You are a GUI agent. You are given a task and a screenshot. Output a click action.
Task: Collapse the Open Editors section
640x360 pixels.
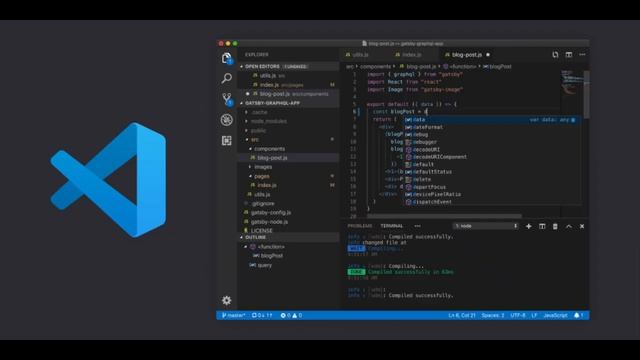pos(242,67)
